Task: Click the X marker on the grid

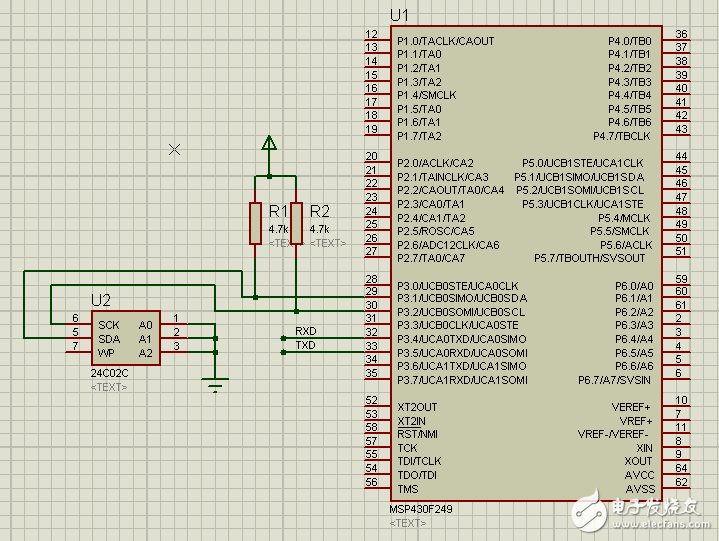Action: tap(174, 149)
